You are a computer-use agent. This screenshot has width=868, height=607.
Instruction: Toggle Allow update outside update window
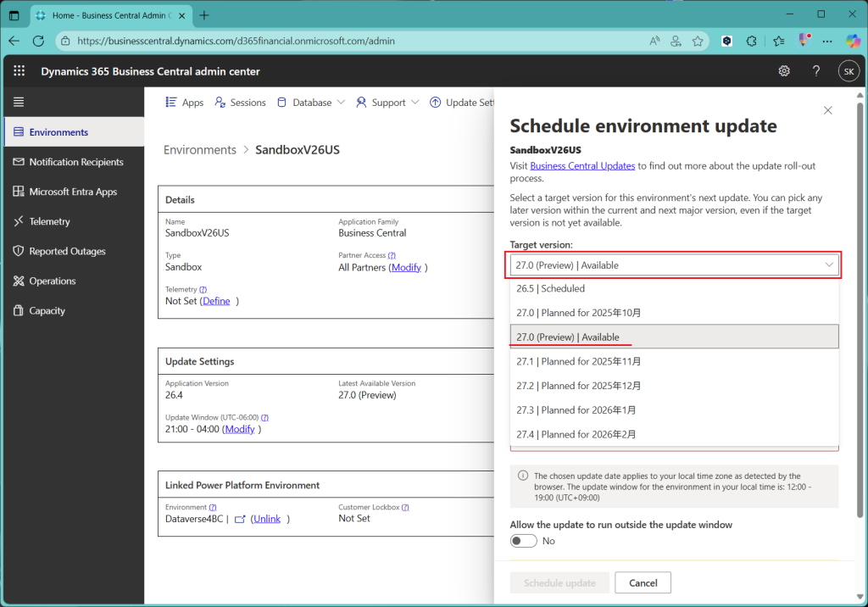pyautogui.click(x=524, y=541)
